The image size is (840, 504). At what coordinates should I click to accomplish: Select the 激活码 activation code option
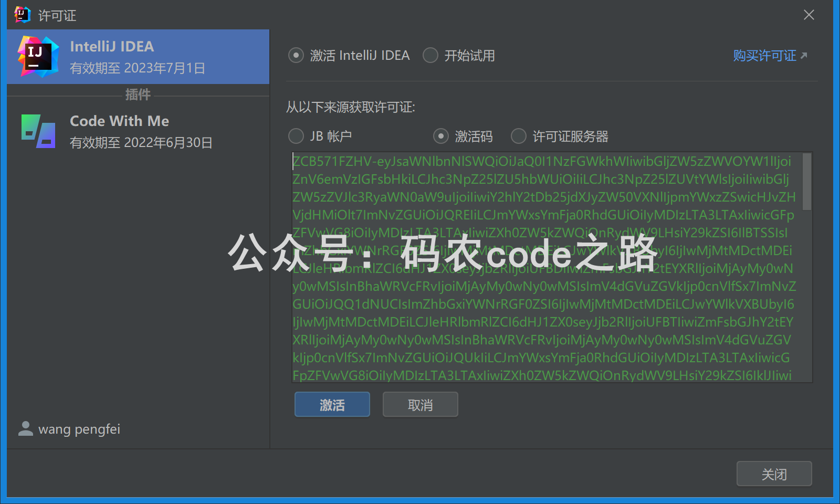[441, 136]
